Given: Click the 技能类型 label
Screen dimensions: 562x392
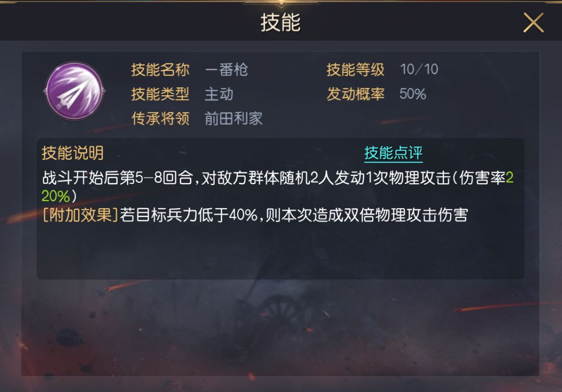Looking at the screenshot, I should click(160, 94).
